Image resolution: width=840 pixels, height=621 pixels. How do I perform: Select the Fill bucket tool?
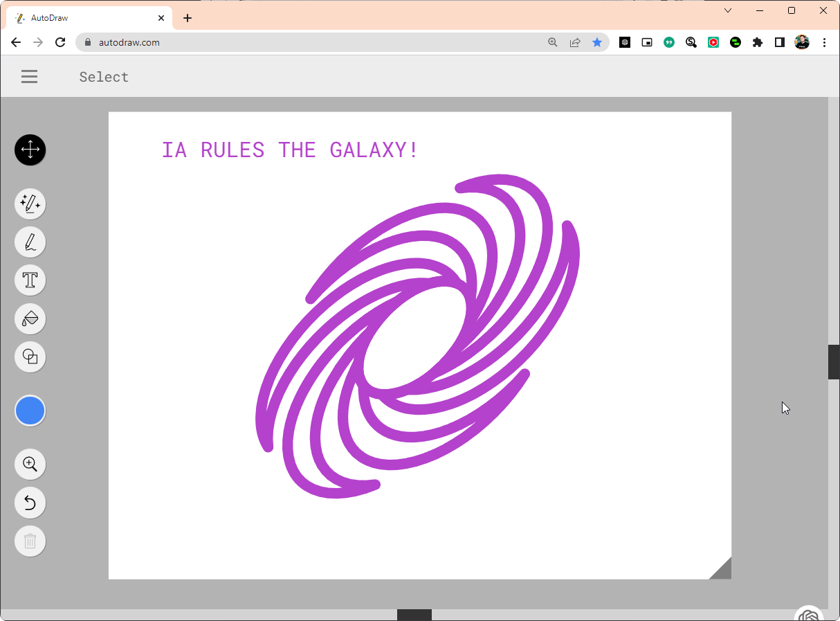click(30, 318)
